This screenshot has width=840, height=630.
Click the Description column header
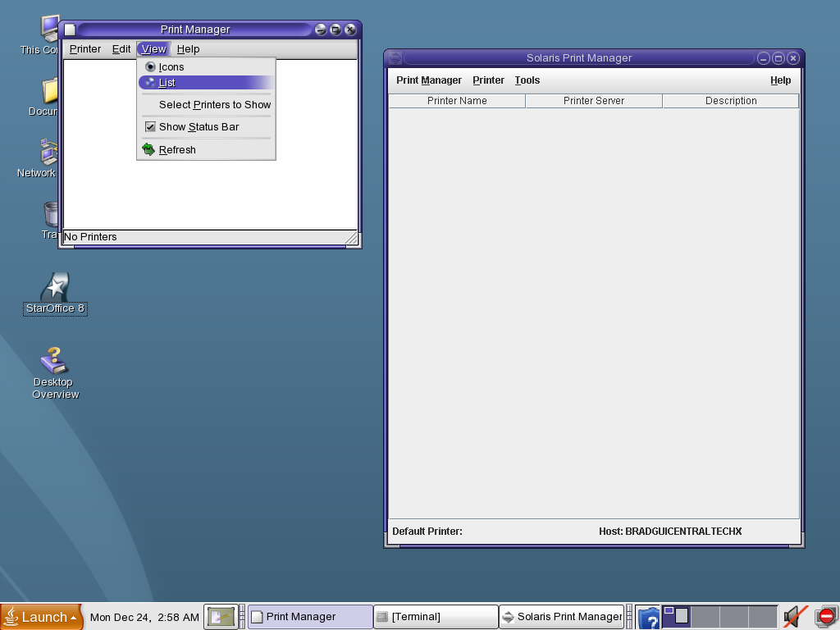pyautogui.click(x=731, y=101)
